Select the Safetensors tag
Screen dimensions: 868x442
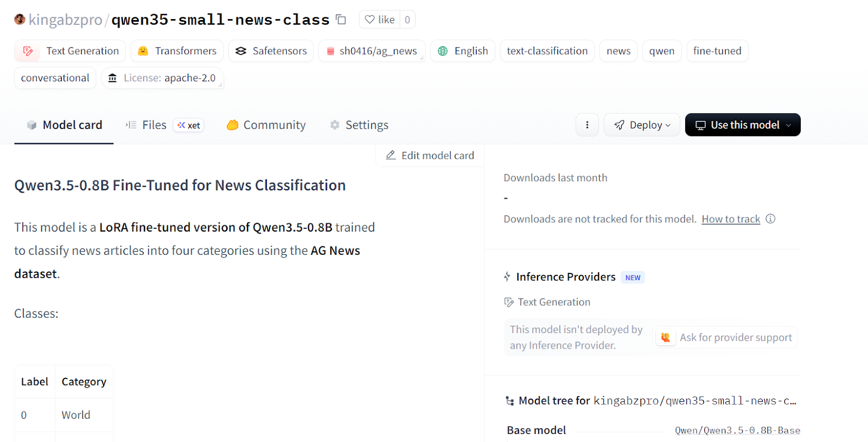point(271,51)
